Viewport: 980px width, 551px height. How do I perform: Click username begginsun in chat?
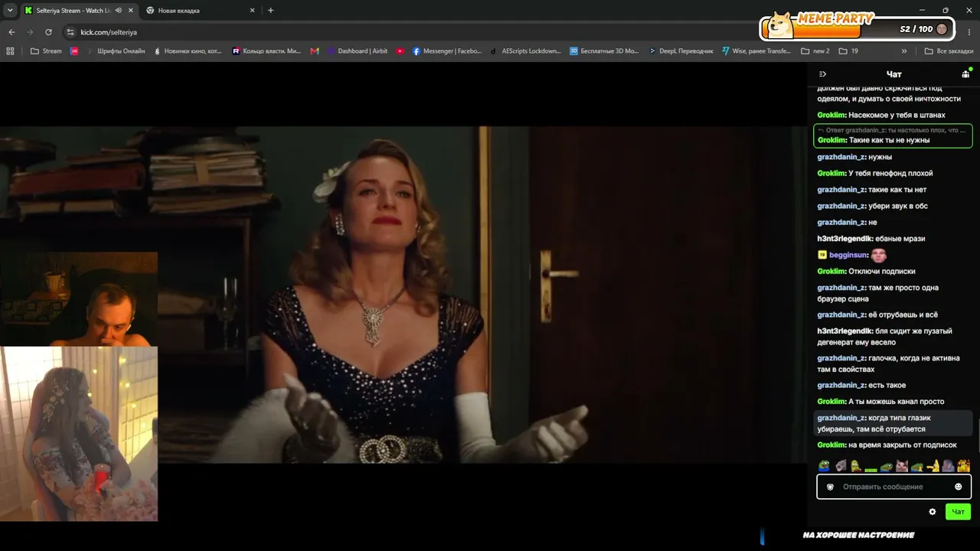click(x=848, y=255)
